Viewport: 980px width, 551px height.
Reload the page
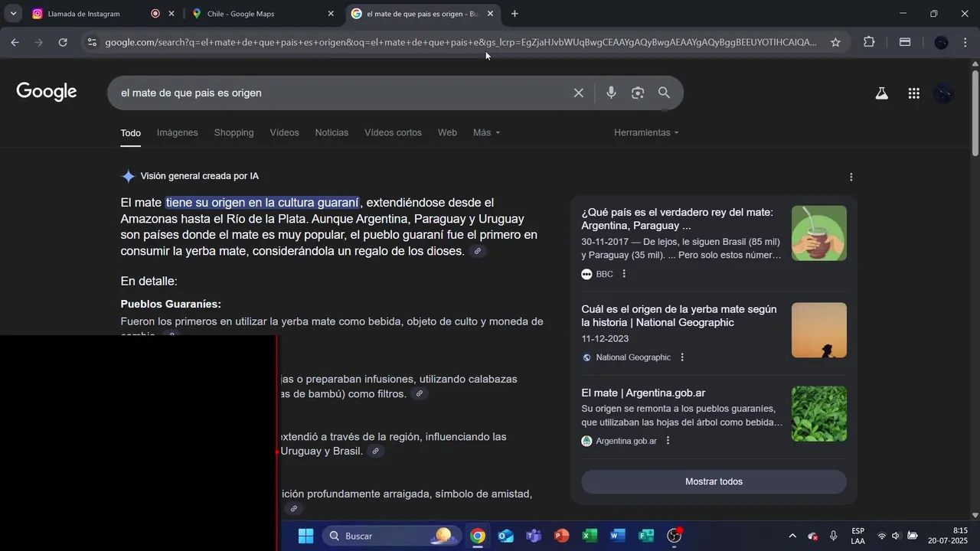(63, 42)
